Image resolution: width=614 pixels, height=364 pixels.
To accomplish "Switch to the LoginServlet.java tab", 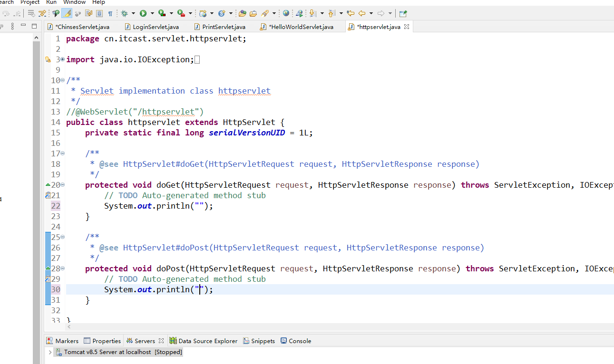I will [x=152, y=27].
